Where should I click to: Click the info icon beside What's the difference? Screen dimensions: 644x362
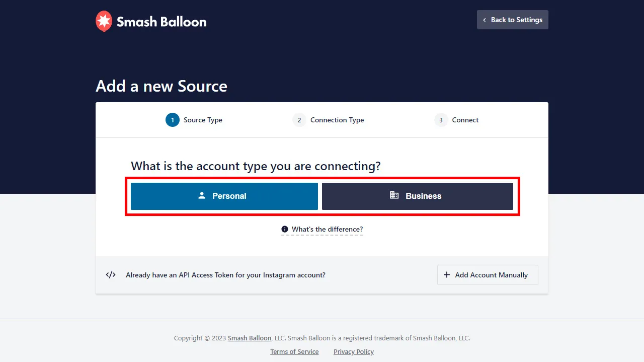click(285, 229)
